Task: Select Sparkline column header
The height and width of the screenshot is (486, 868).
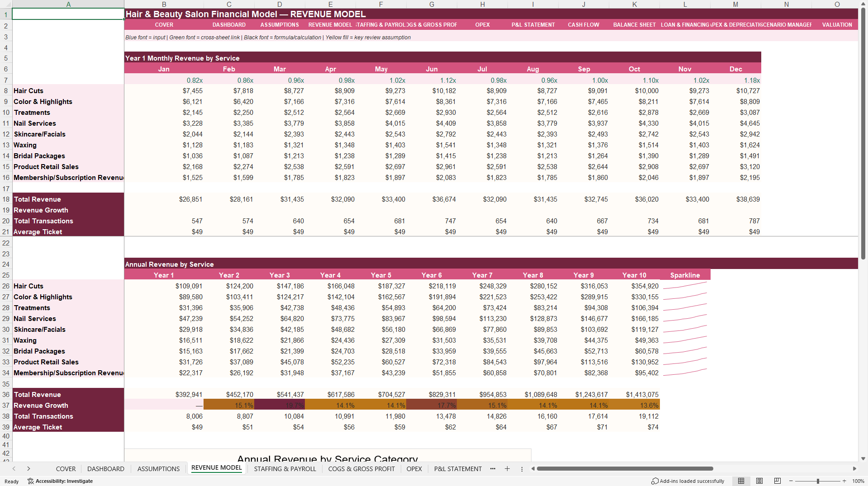Action: tap(685, 275)
